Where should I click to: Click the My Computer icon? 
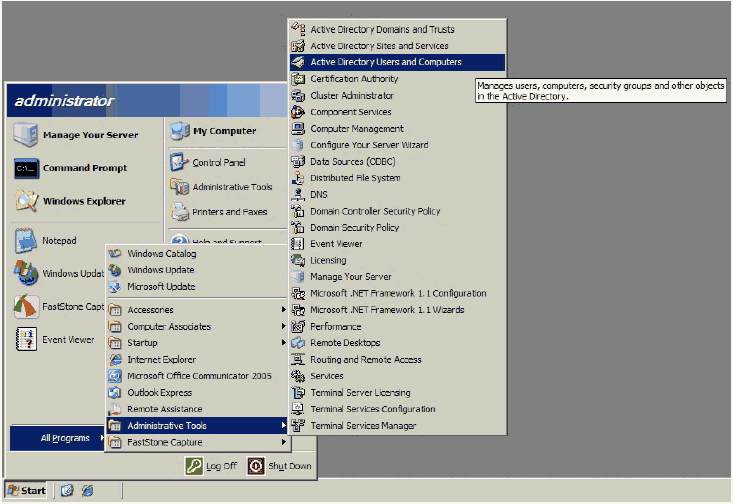tap(180, 131)
